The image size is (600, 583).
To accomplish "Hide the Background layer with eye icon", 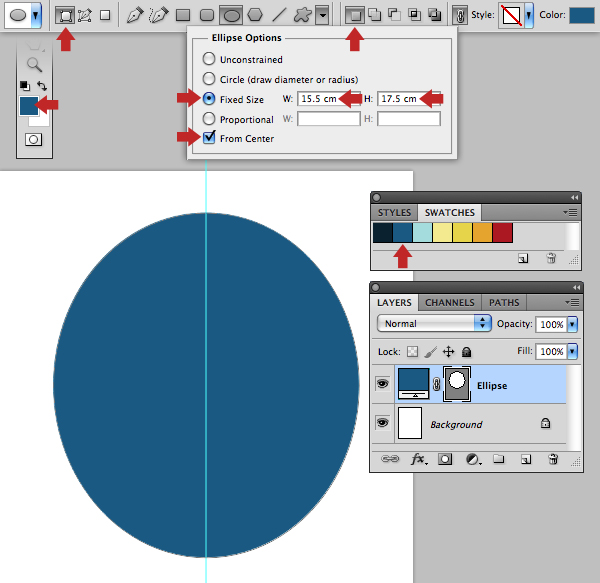I will (x=382, y=423).
